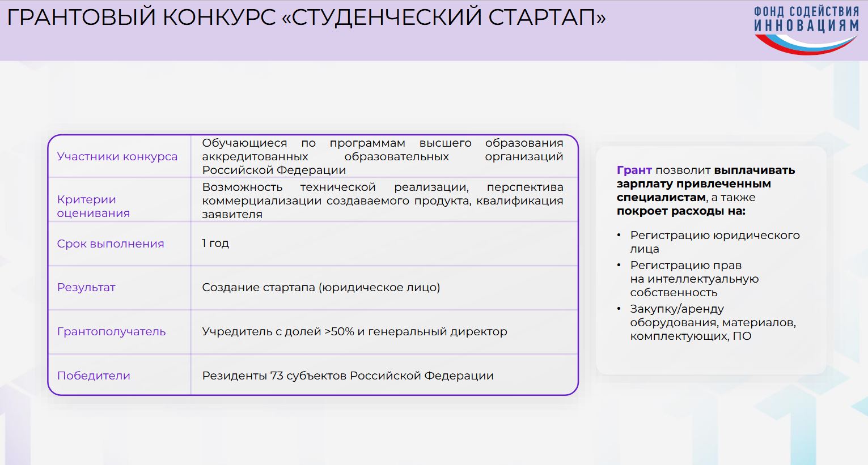This screenshot has height=465, width=868.
Task: Click bold text "покроет расходы на:"
Action: pyautogui.click(x=681, y=211)
